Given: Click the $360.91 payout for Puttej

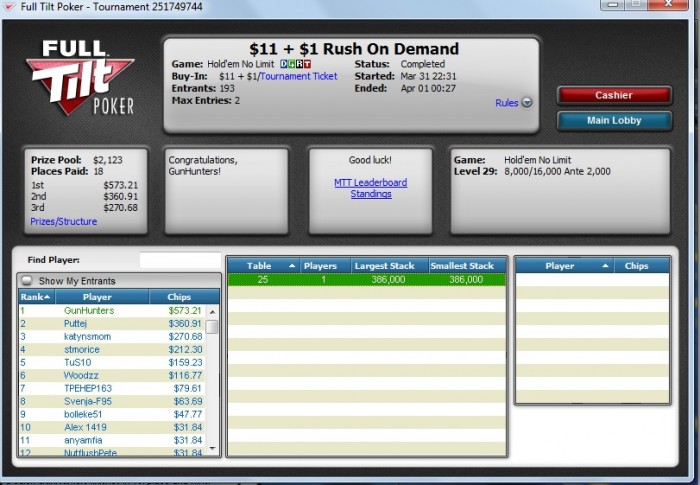Looking at the screenshot, I should [185, 323].
